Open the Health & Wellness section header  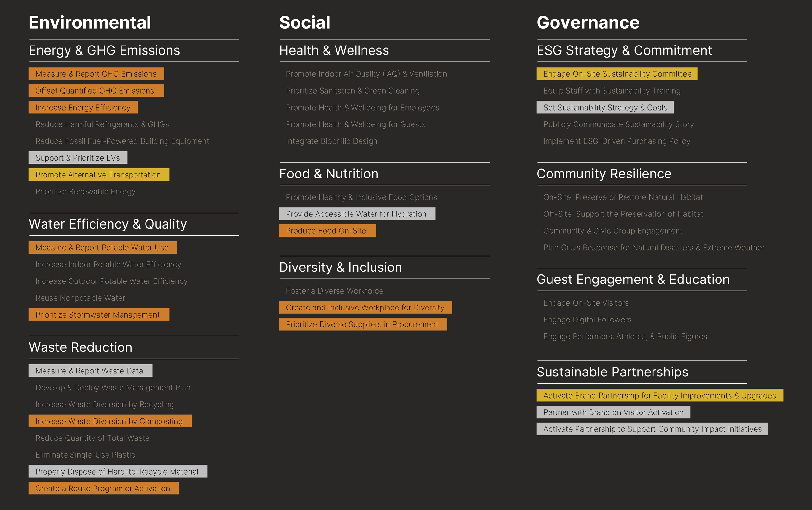pos(334,50)
